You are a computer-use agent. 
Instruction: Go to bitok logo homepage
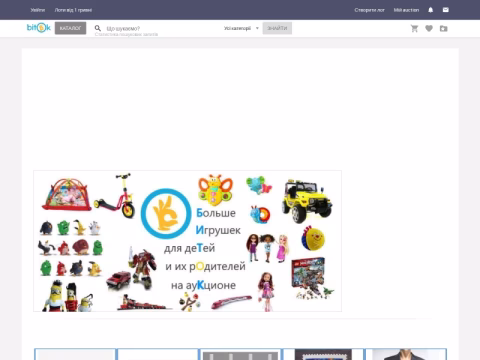click(x=39, y=28)
